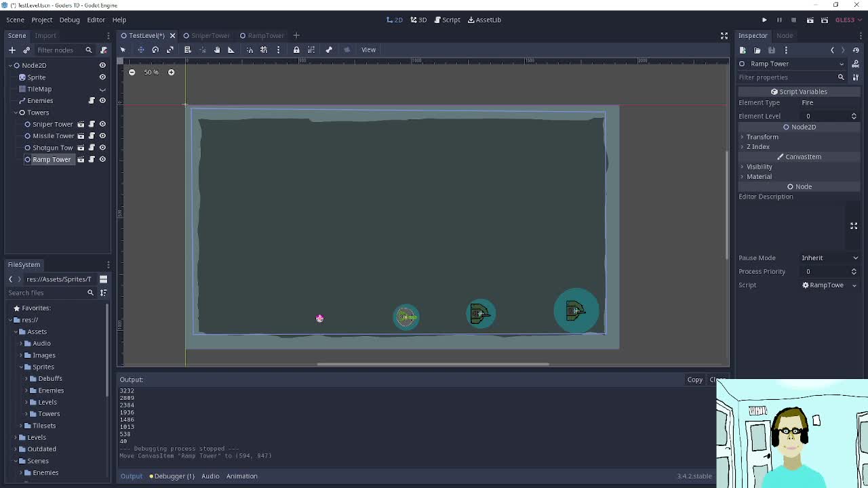Lock the selected node with padlock icon
868x488 pixels.
[296, 49]
